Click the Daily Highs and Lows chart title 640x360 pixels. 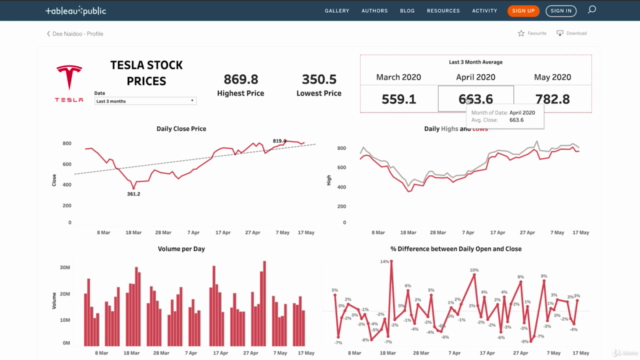point(456,129)
